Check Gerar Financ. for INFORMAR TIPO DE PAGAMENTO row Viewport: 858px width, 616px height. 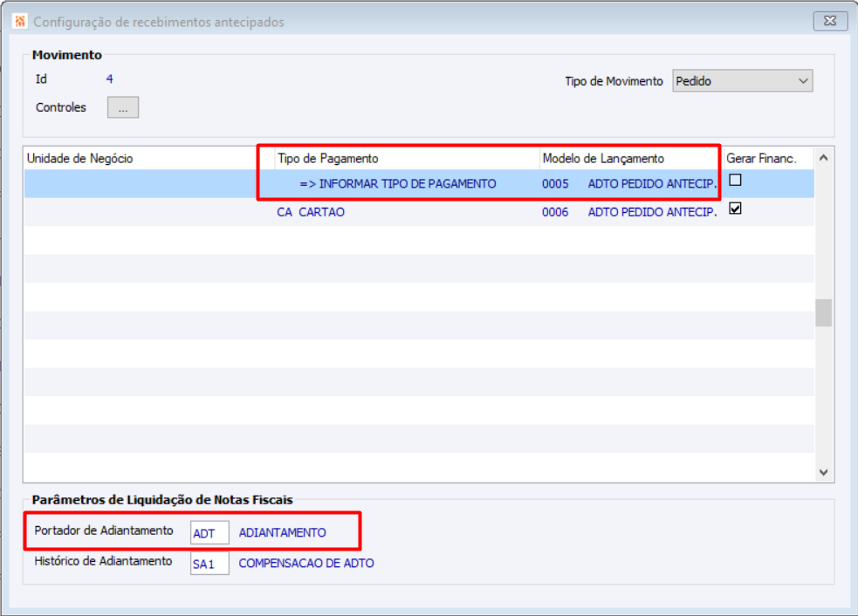735,180
